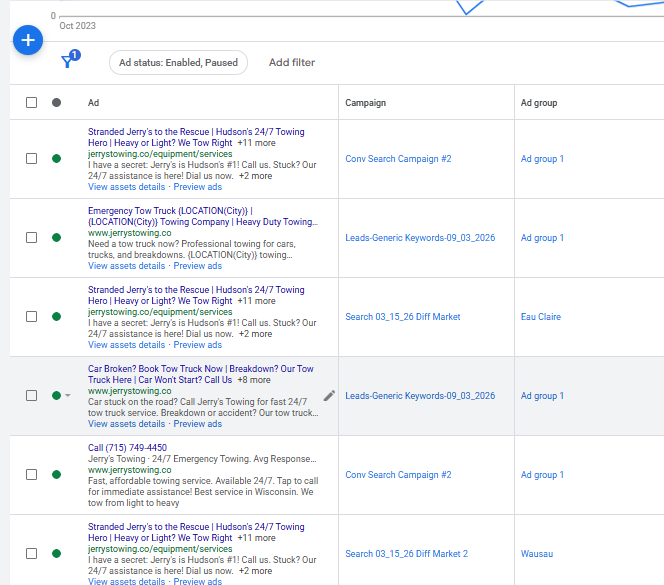Check the box for Emergency Tow Truck ad
The width and height of the screenshot is (664, 585).
[31, 238]
